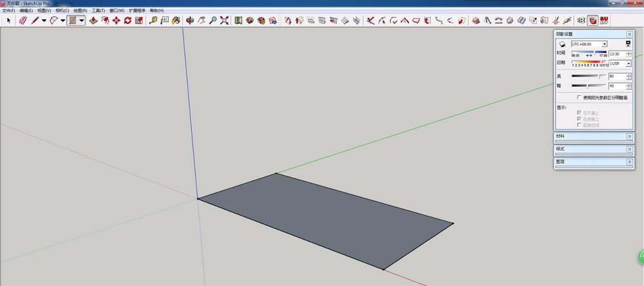Click the date month slider
Viewport: 644px width, 286px height.
pos(589,62)
